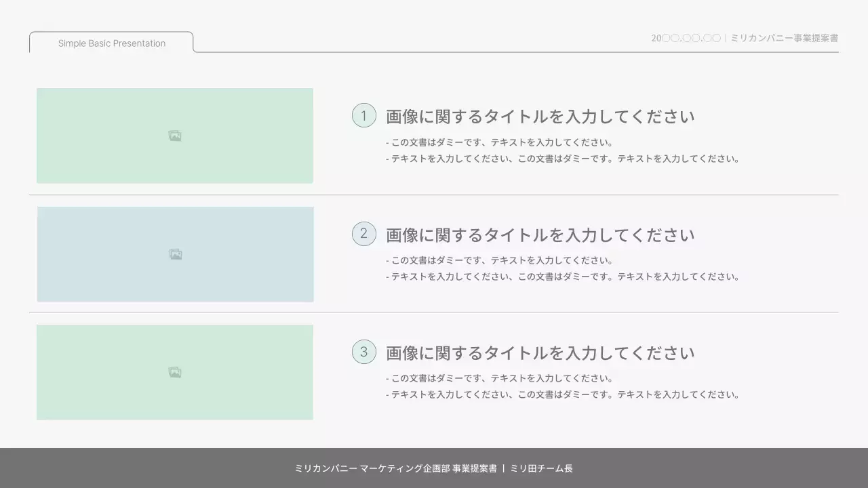Click the gray footer bar
This screenshot has width=868, height=488.
(x=434, y=467)
